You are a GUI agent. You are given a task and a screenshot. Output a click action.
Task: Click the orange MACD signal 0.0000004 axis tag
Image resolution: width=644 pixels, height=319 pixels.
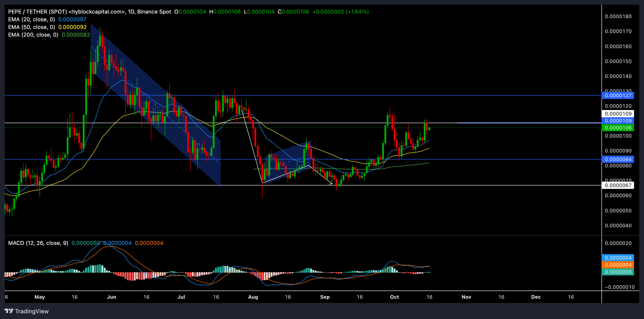[618, 265]
